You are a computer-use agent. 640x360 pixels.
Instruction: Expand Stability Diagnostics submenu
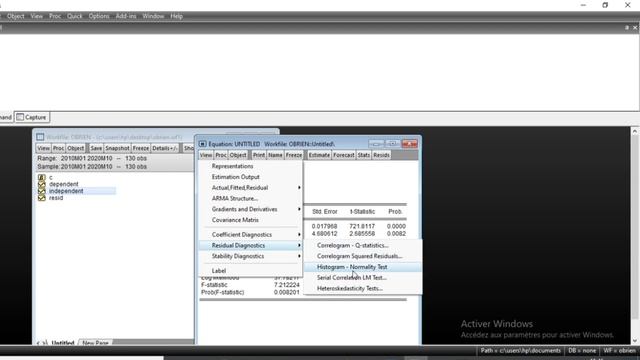251,256
